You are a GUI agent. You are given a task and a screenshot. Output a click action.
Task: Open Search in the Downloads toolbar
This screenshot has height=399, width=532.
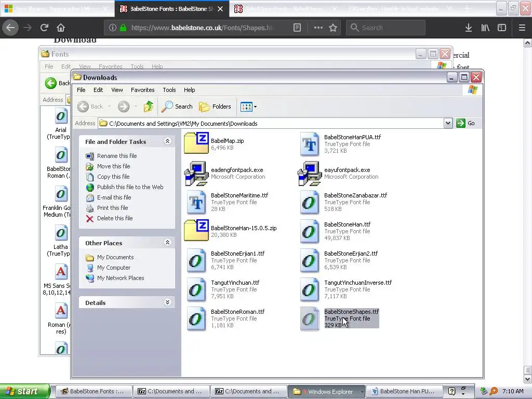pos(177,107)
